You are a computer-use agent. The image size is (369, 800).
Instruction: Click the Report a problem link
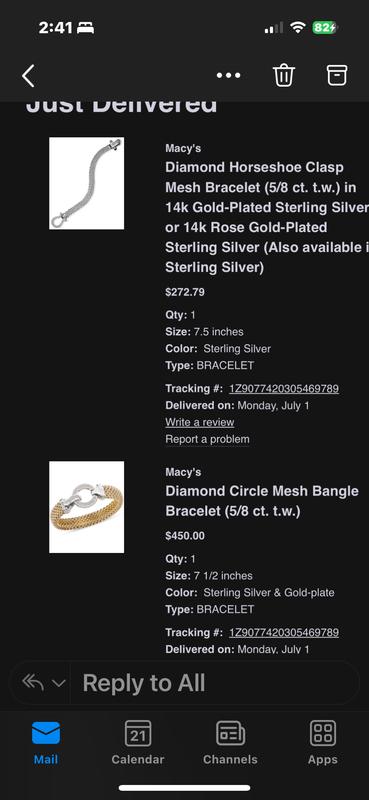[207, 439]
